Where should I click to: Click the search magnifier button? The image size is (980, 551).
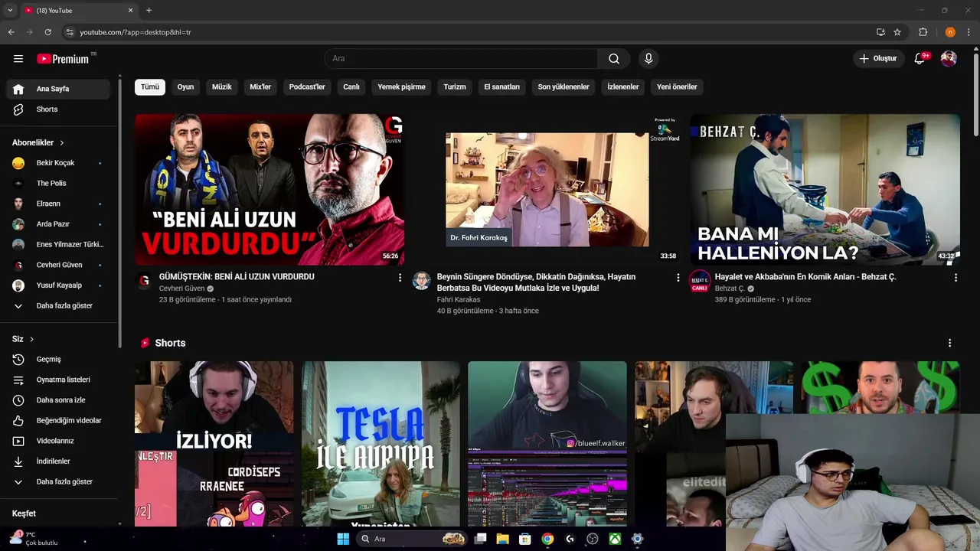[614, 59]
